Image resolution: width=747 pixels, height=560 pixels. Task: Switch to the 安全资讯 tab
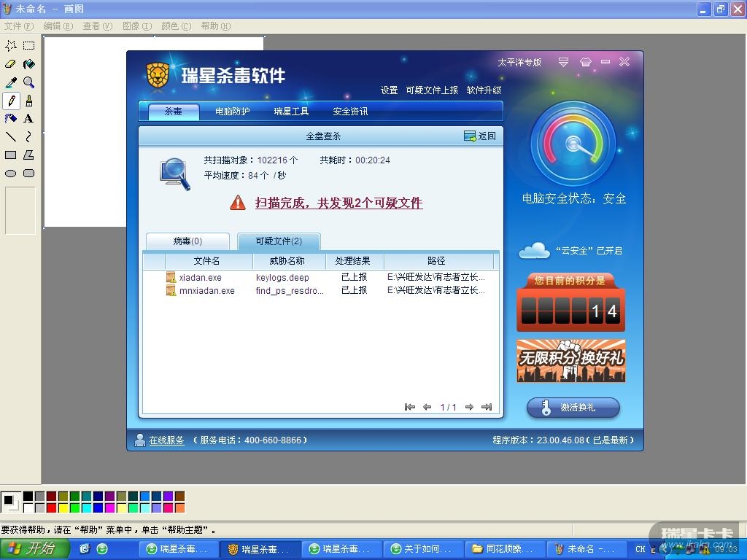350,112
